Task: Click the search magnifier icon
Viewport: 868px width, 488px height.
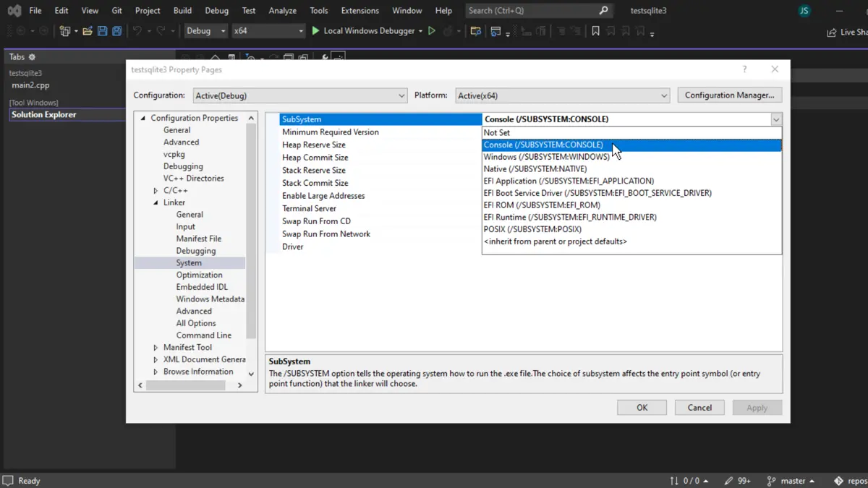Action: click(x=604, y=11)
